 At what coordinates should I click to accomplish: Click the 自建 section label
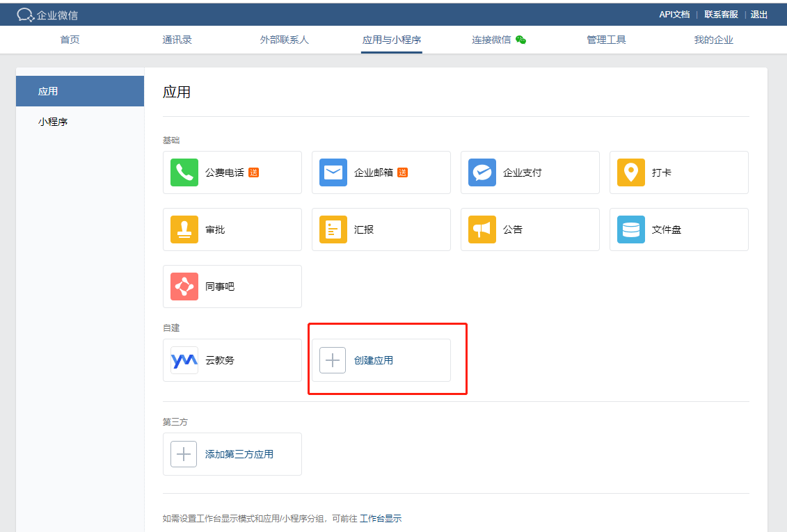tap(171, 328)
